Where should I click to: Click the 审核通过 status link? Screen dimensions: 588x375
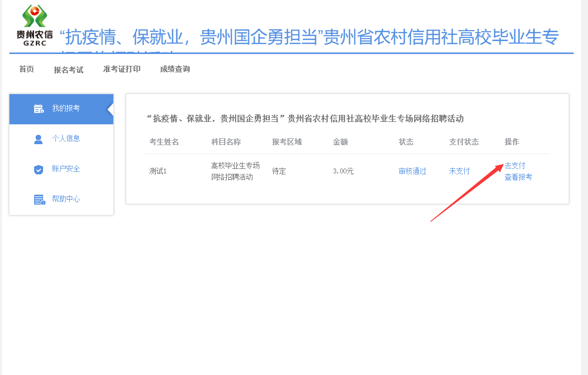(412, 171)
